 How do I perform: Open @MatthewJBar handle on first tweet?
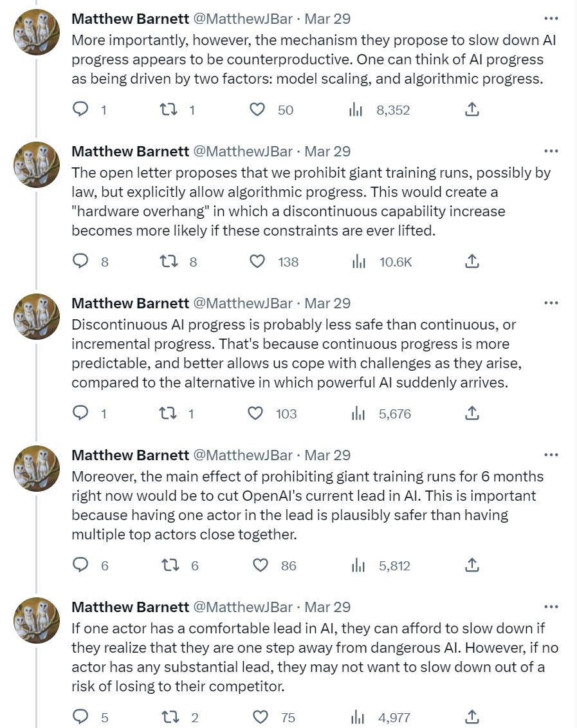tap(243, 19)
